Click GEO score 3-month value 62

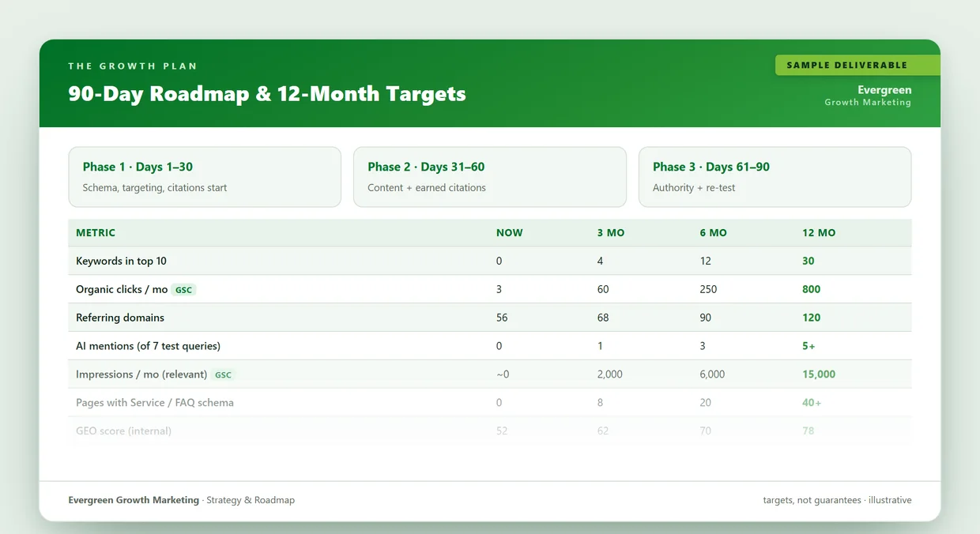[603, 432]
